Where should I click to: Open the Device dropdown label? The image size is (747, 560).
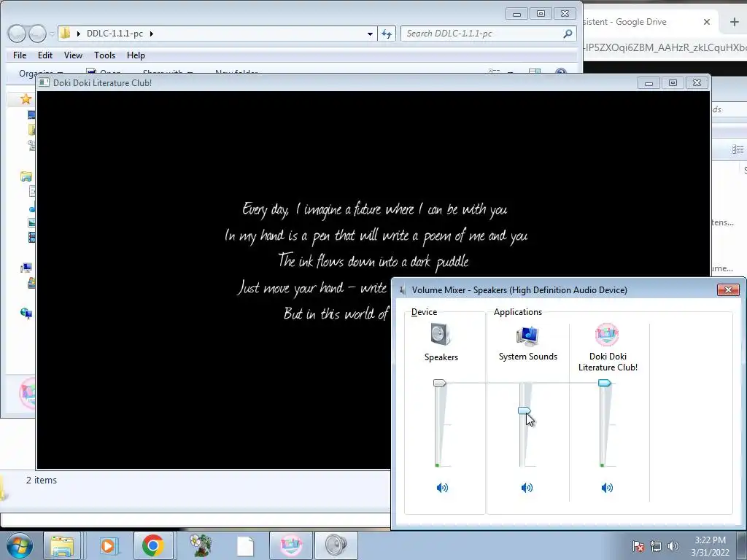(x=424, y=312)
